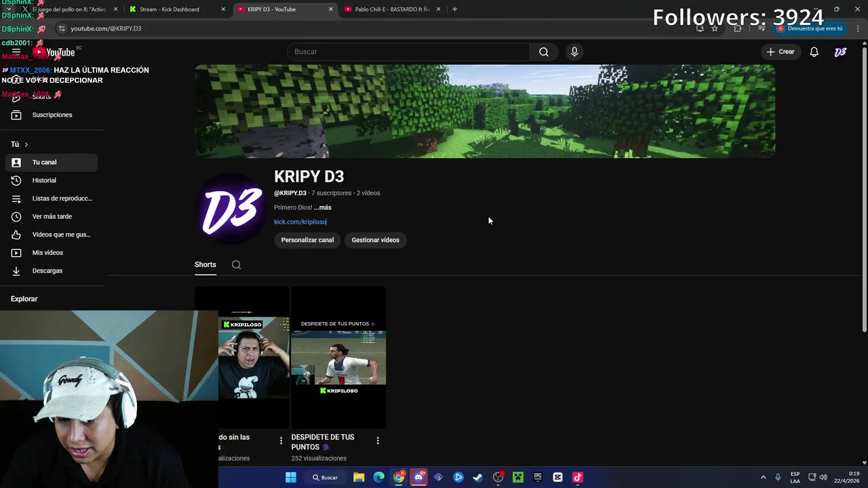
Task: Click the Windows taskbar Buscar search box
Action: coord(325,477)
